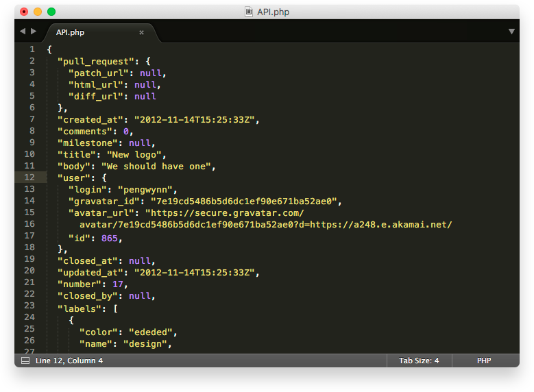534x392 pixels.
Task: Click the "user" key
Action: pyautogui.click(x=73, y=177)
